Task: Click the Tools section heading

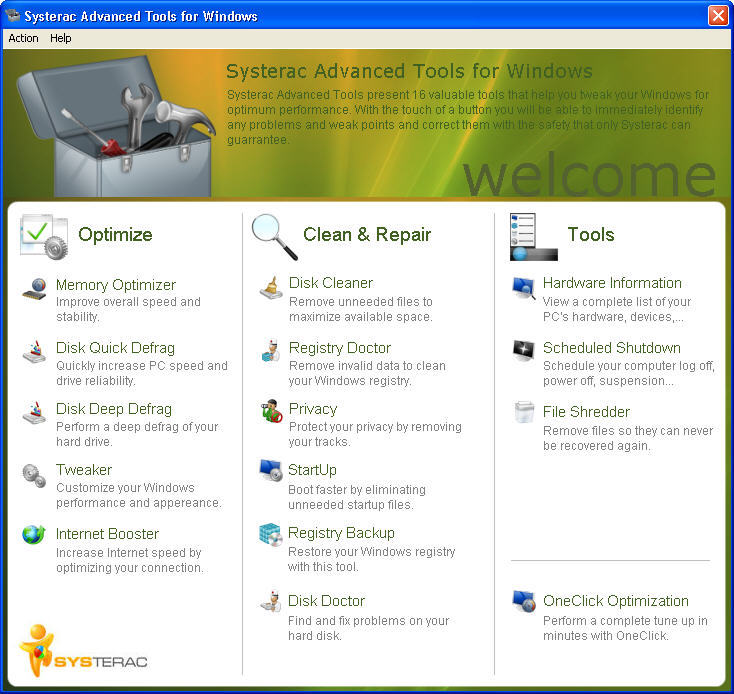Action: (x=591, y=234)
